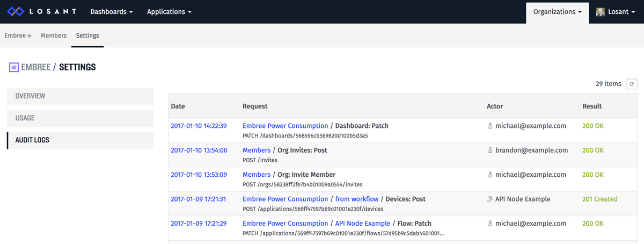The width and height of the screenshot is (644, 244).
Task: Open Members link in Org Invites: Post row
Action: click(257, 150)
